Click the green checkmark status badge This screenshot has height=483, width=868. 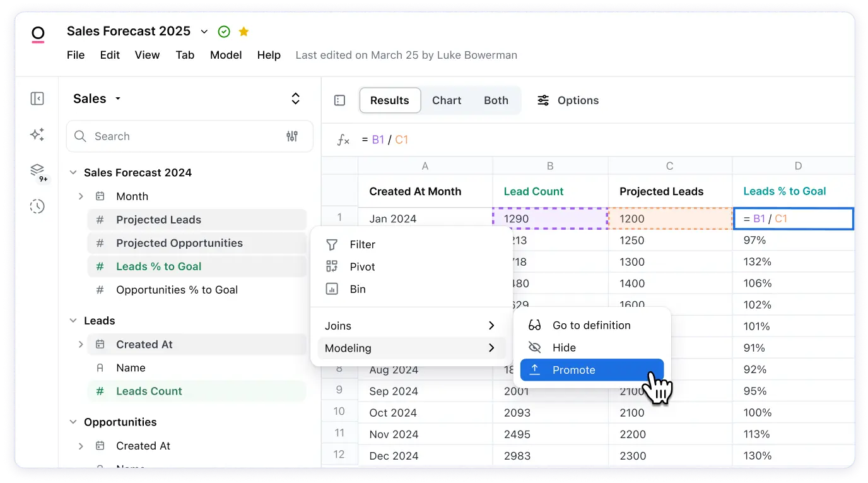pos(224,31)
